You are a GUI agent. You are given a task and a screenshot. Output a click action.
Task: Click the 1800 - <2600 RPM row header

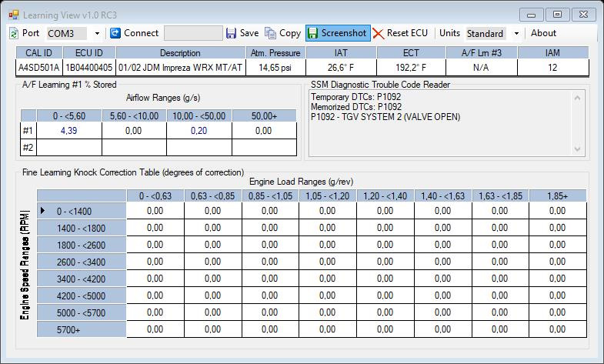pyautogui.click(x=82, y=245)
